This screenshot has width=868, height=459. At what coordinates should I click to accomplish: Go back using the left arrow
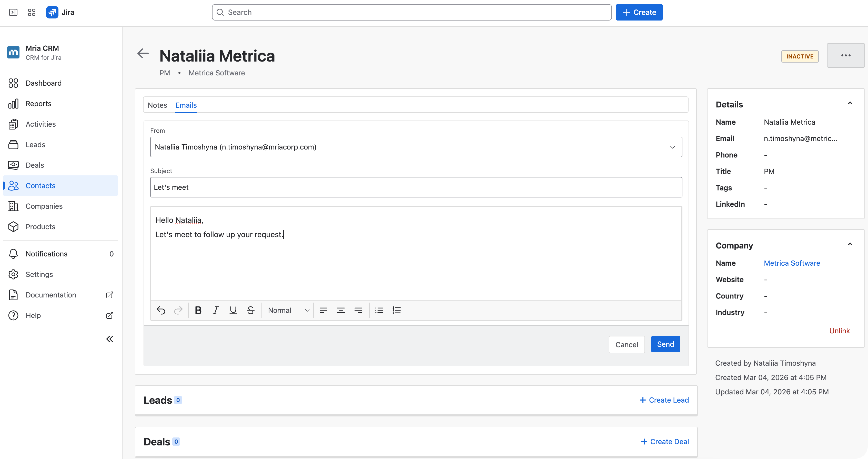point(143,54)
